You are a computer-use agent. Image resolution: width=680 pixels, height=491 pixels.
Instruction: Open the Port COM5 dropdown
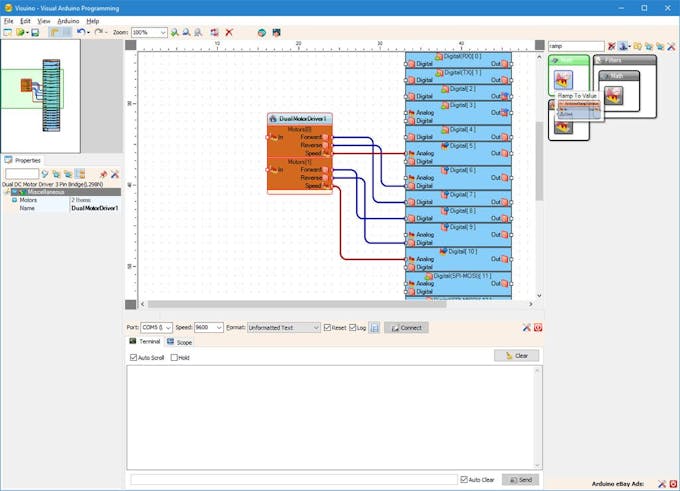tap(168, 327)
